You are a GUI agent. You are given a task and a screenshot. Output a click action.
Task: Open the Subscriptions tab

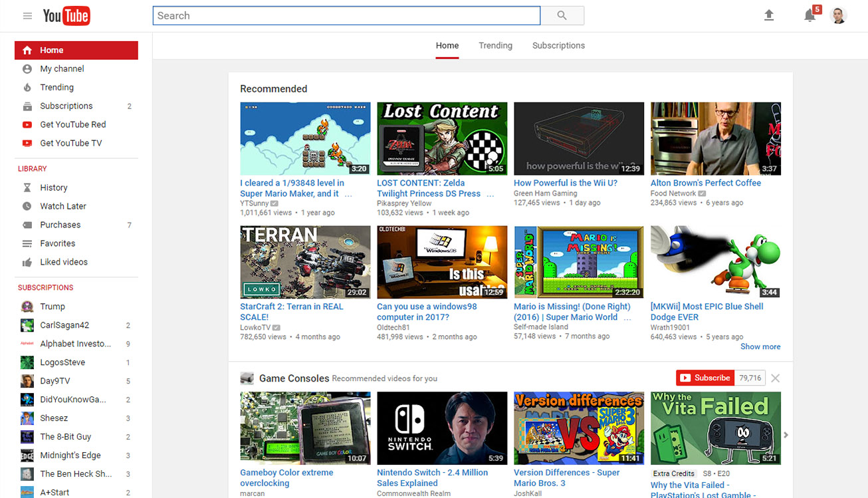pos(558,45)
